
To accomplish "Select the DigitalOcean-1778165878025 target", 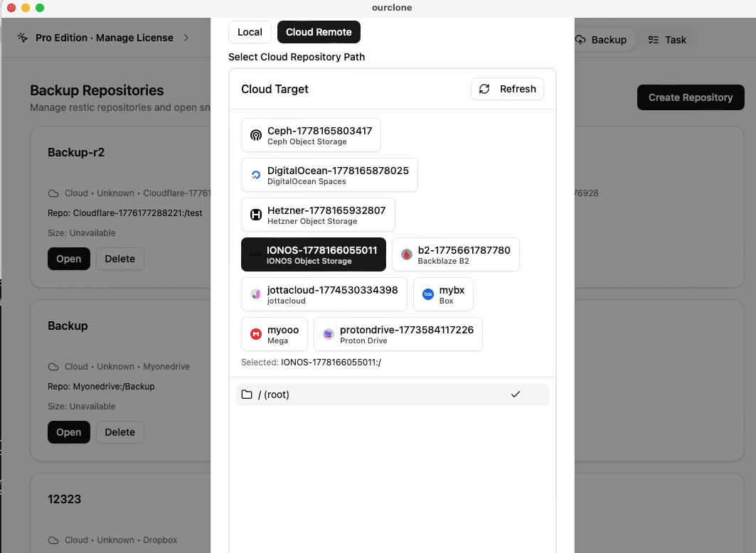I will click(x=329, y=175).
